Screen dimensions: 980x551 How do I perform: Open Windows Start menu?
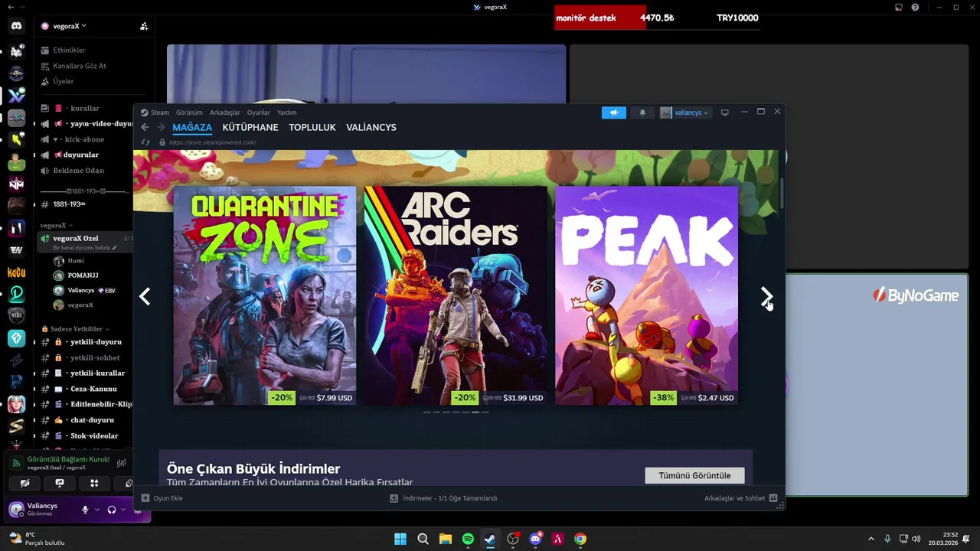click(x=400, y=539)
